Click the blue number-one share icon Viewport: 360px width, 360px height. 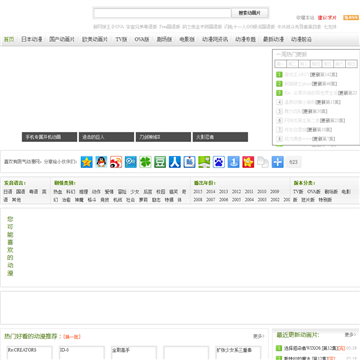click(x=233, y=162)
